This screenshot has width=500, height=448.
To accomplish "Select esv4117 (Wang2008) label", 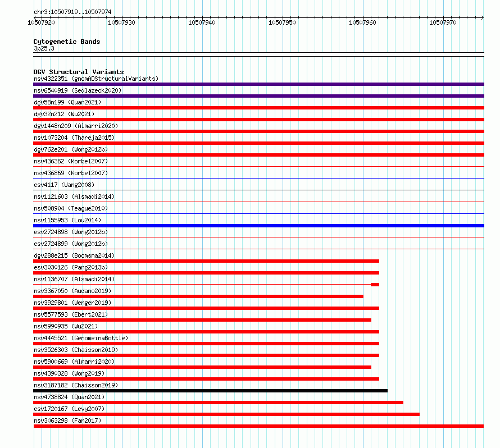I will coord(64,185).
